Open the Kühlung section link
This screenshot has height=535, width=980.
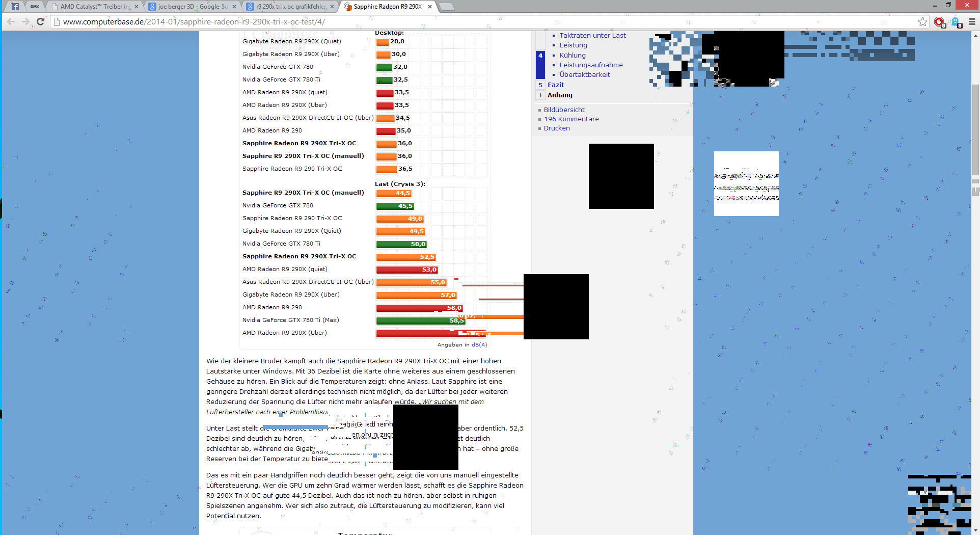click(573, 55)
